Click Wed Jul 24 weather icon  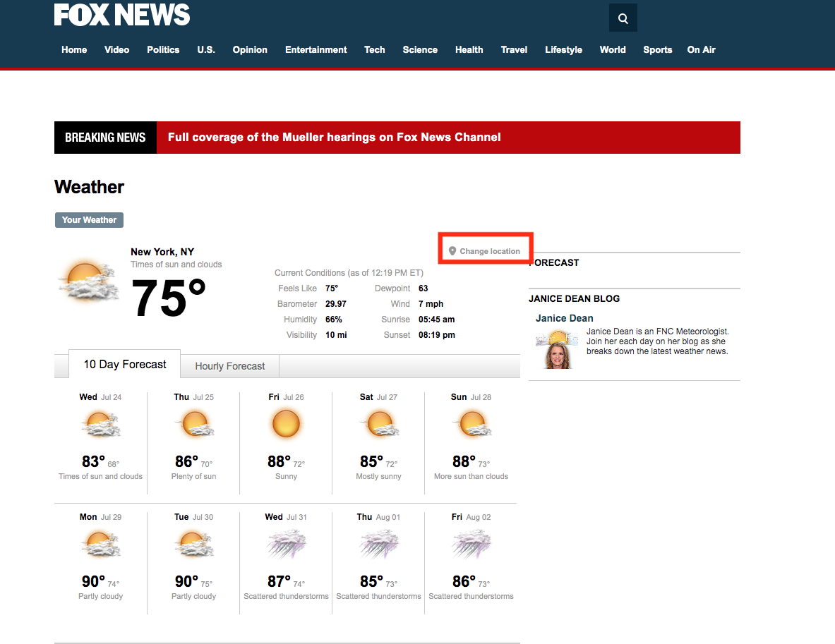coord(100,424)
